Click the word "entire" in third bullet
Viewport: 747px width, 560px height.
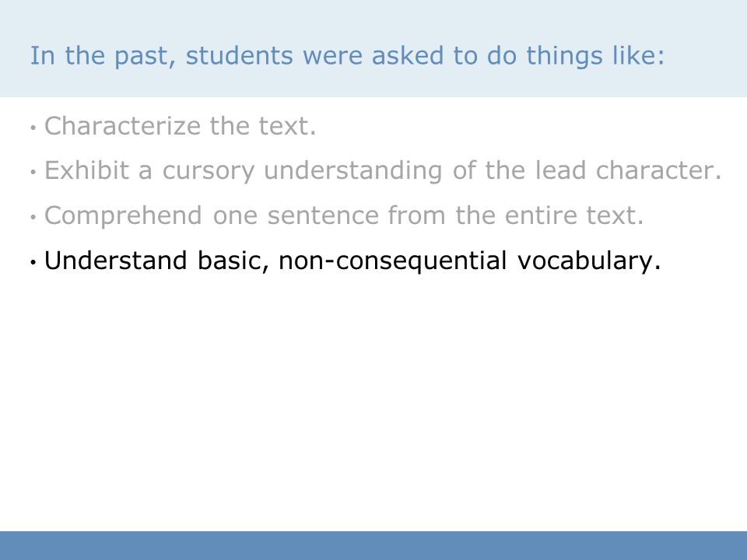tap(540, 215)
